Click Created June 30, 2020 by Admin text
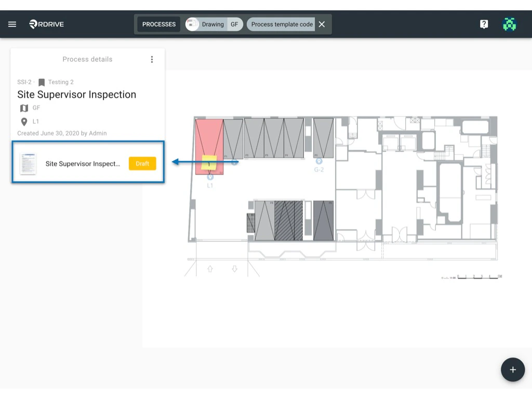The width and height of the screenshot is (532, 399). click(62, 134)
